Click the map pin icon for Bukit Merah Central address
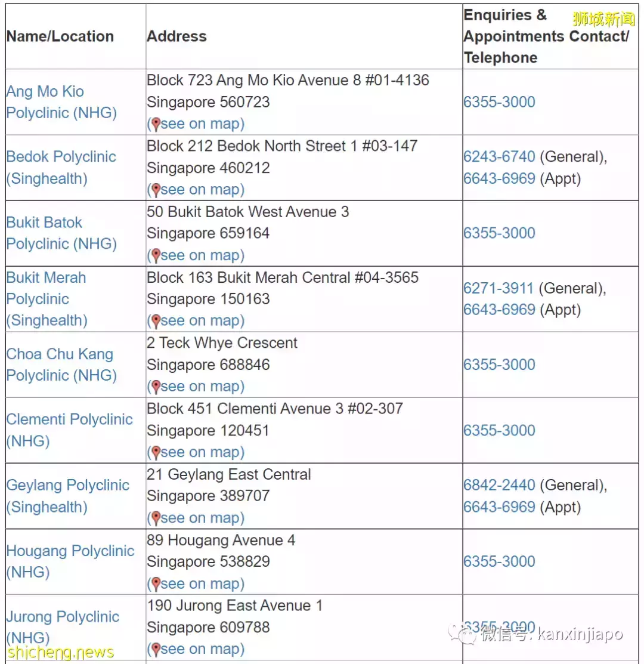 pos(156,321)
